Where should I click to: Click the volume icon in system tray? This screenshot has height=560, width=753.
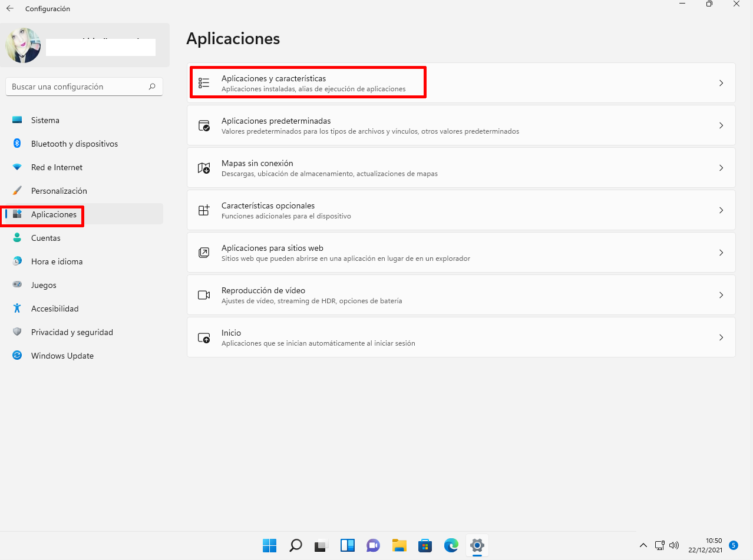click(x=673, y=545)
